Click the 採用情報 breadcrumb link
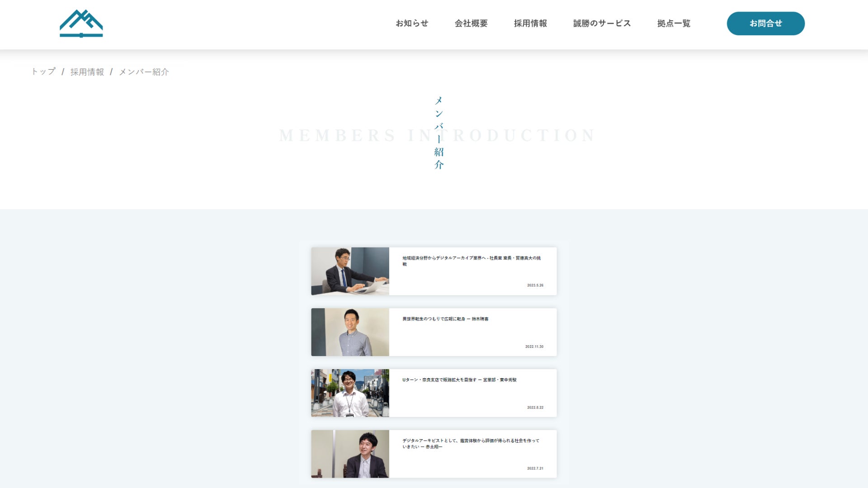This screenshot has width=868, height=488. tap(87, 72)
